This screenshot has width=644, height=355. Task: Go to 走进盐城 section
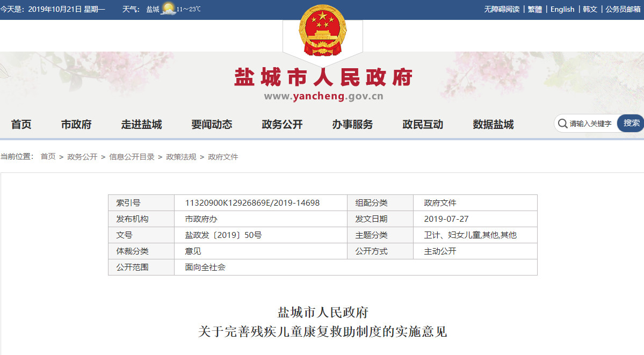[141, 125]
